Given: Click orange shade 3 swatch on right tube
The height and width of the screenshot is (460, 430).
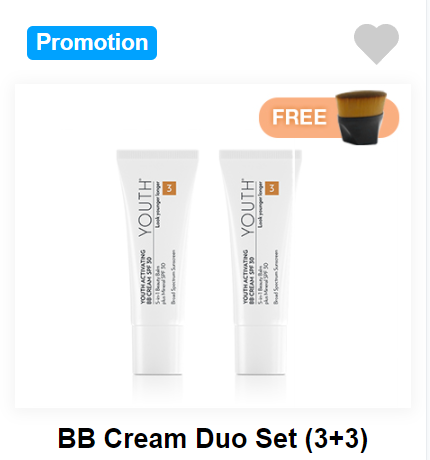Looking at the screenshot, I should point(272,188).
